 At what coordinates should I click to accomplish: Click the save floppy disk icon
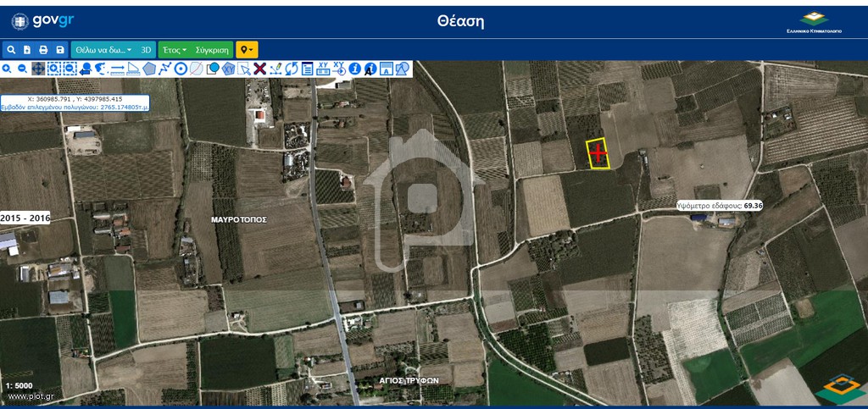coord(60,50)
